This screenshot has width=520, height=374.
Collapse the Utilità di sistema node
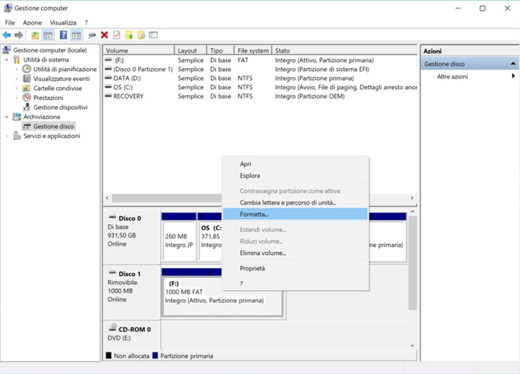[x=7, y=60]
